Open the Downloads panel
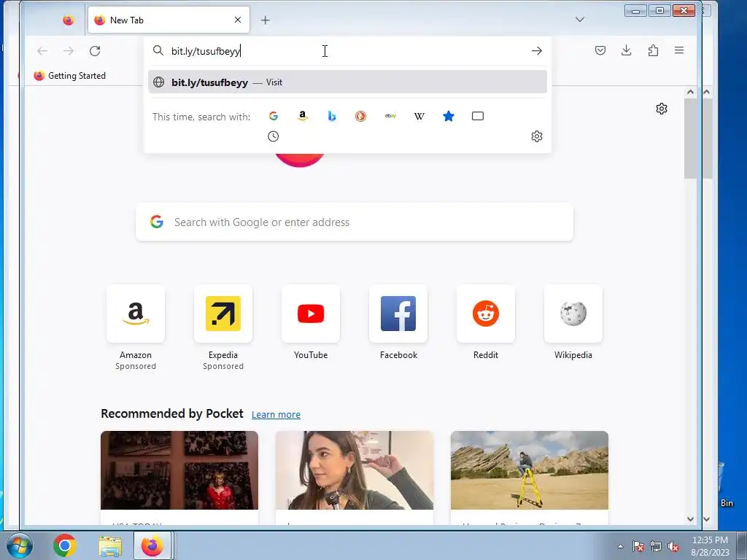Screen dimensions: 747x560 (627, 50)
